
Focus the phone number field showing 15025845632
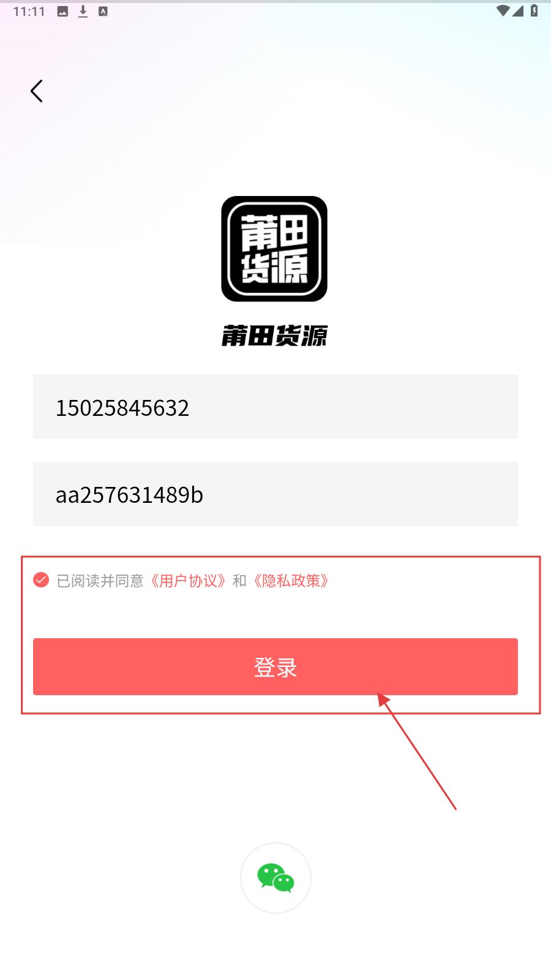point(275,406)
